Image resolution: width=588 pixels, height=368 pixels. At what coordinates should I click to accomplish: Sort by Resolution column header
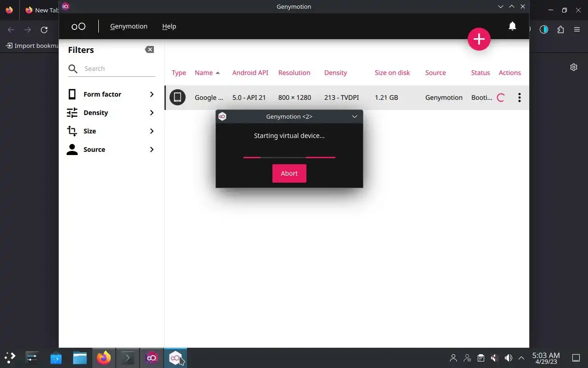point(294,73)
